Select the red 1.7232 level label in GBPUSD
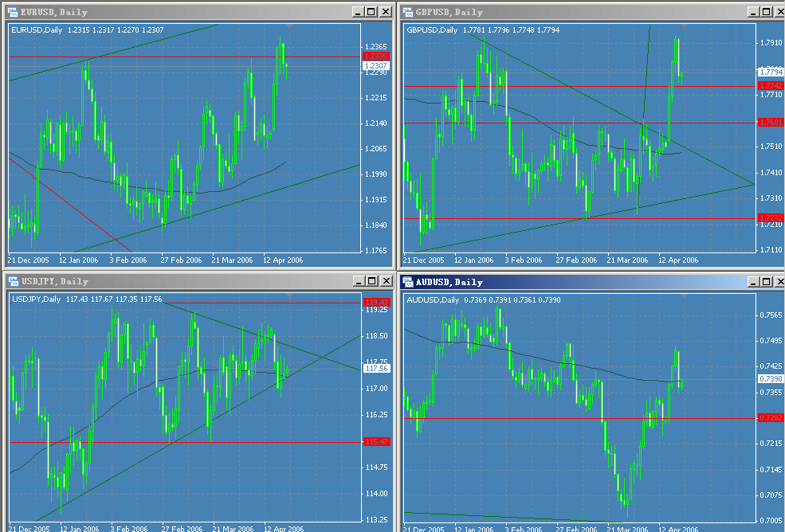785x532 pixels. pyautogui.click(x=771, y=218)
